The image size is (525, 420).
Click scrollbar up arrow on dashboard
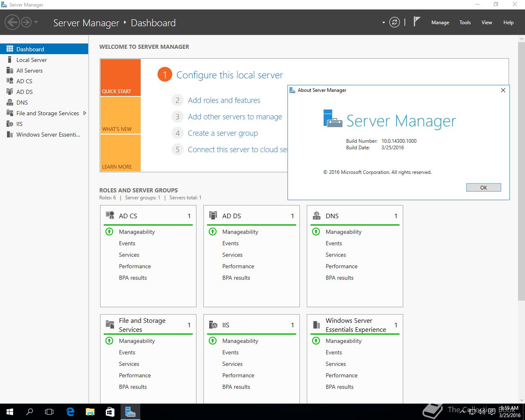(x=521, y=38)
